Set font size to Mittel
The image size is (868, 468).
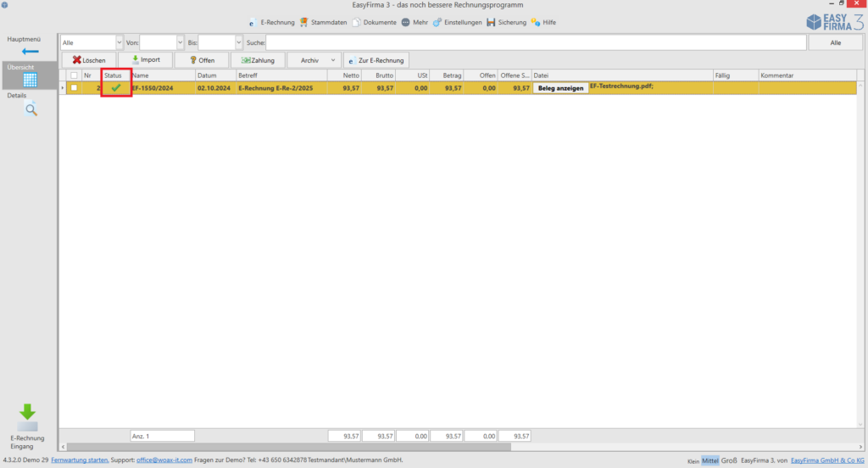coord(709,461)
